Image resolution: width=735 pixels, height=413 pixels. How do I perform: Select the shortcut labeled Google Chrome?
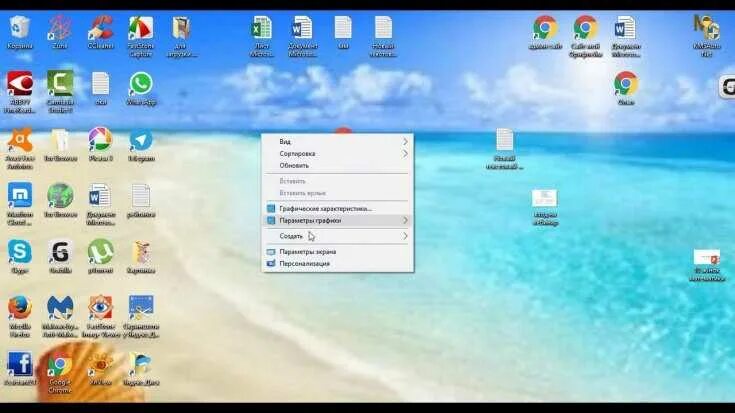point(60,365)
